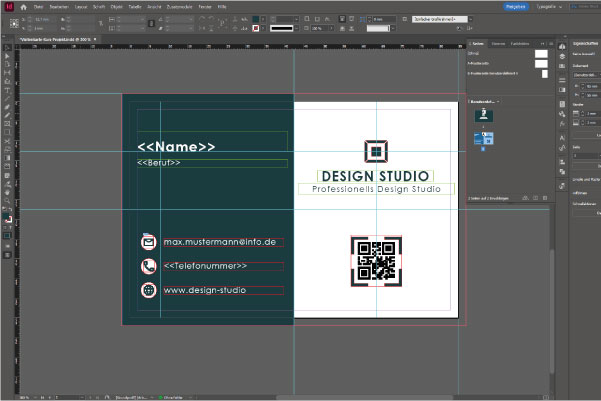Open the Gradient panel icon in dock
This screenshot has width=601, height=401.
click(x=562, y=90)
